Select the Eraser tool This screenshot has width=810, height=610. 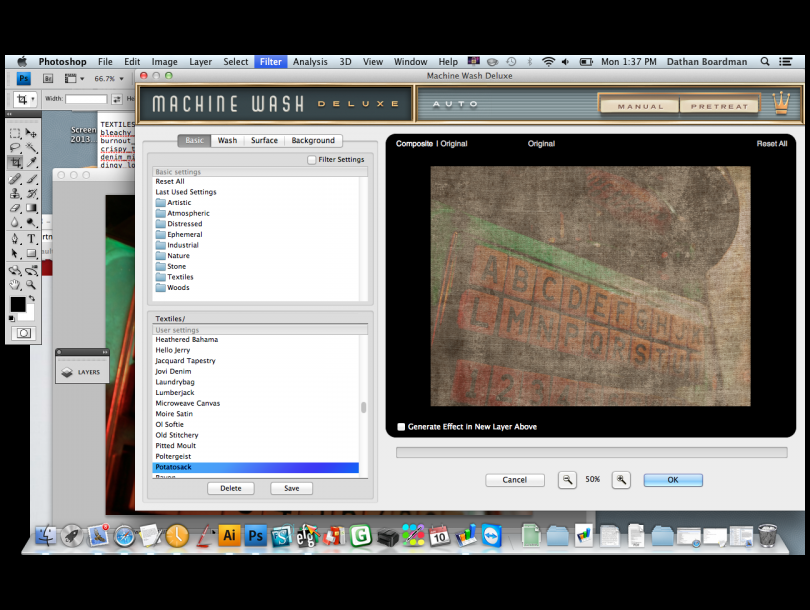pyautogui.click(x=15, y=208)
